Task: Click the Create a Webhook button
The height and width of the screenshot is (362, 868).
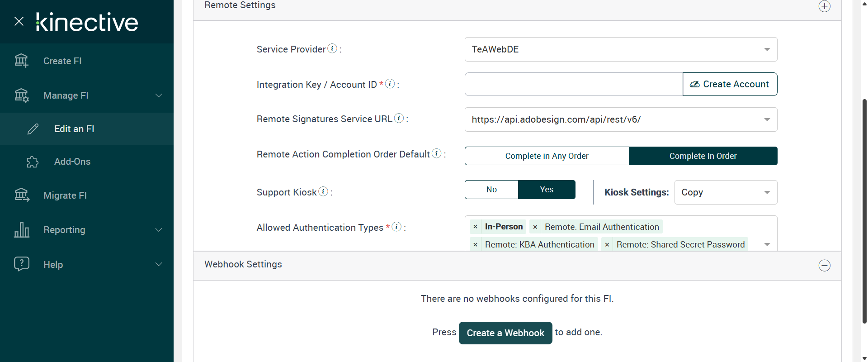Action: [x=505, y=333]
